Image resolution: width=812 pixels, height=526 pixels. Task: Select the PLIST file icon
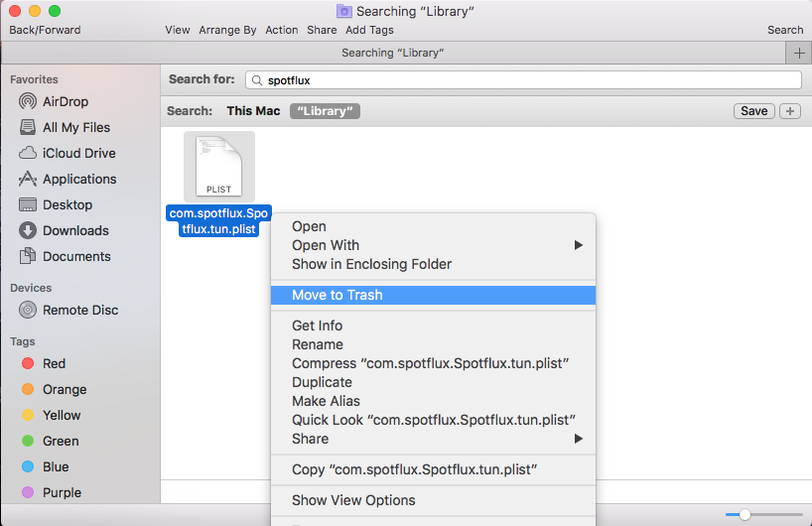point(219,166)
